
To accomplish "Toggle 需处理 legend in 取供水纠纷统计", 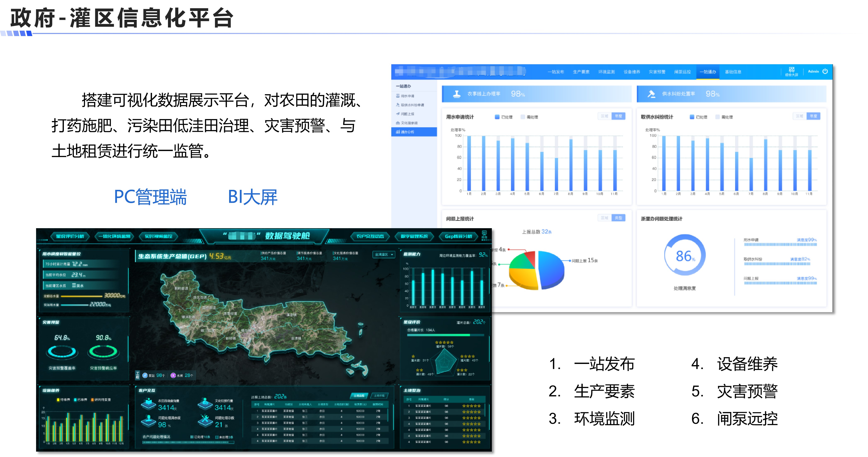I will point(724,117).
